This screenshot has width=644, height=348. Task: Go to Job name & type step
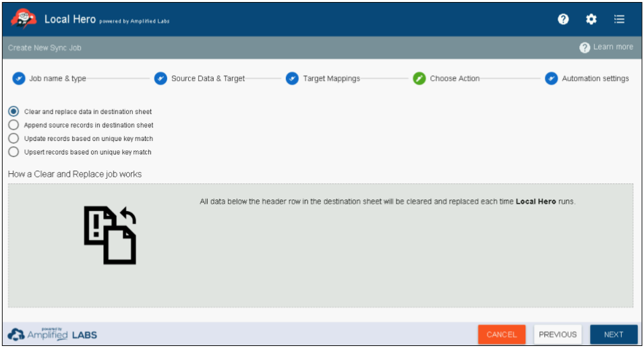click(57, 78)
